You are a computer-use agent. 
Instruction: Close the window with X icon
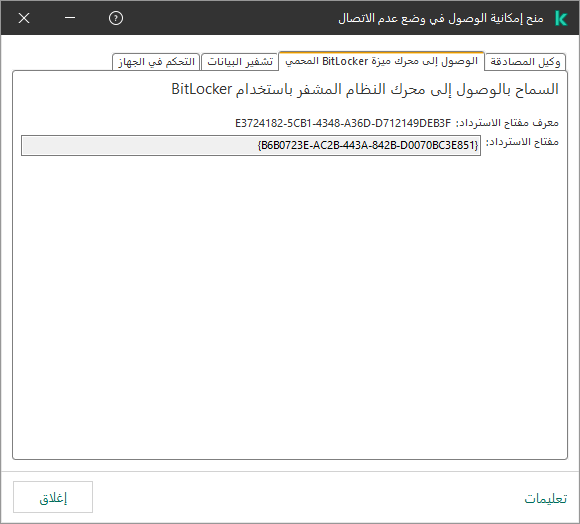(x=24, y=18)
